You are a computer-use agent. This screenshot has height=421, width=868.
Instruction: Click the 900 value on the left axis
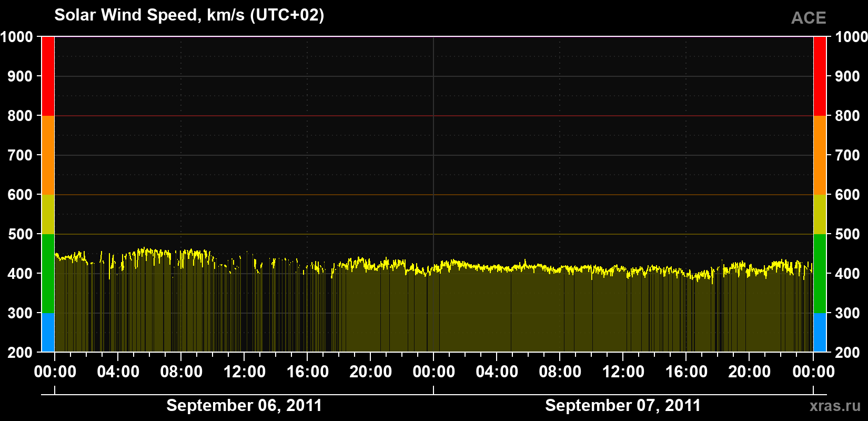(x=21, y=76)
